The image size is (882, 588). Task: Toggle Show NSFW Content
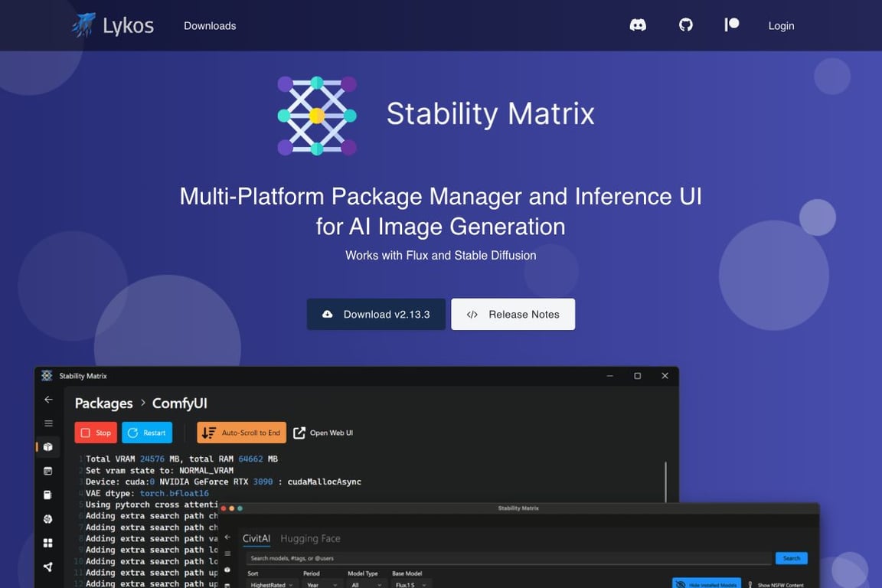click(776, 585)
